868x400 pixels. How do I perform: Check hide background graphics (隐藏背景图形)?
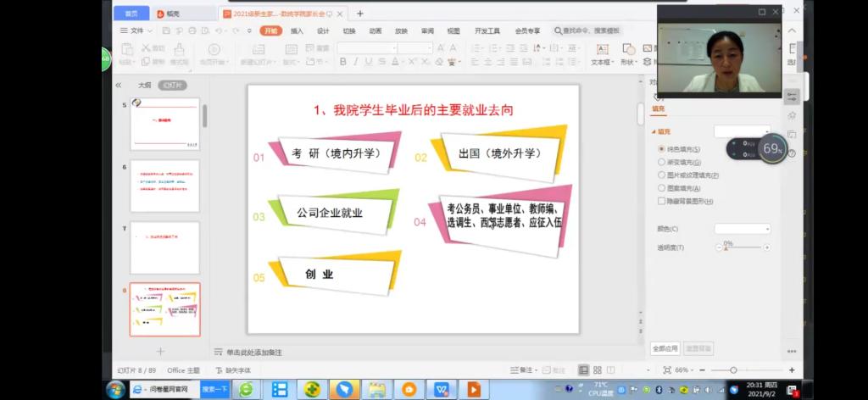click(x=661, y=202)
